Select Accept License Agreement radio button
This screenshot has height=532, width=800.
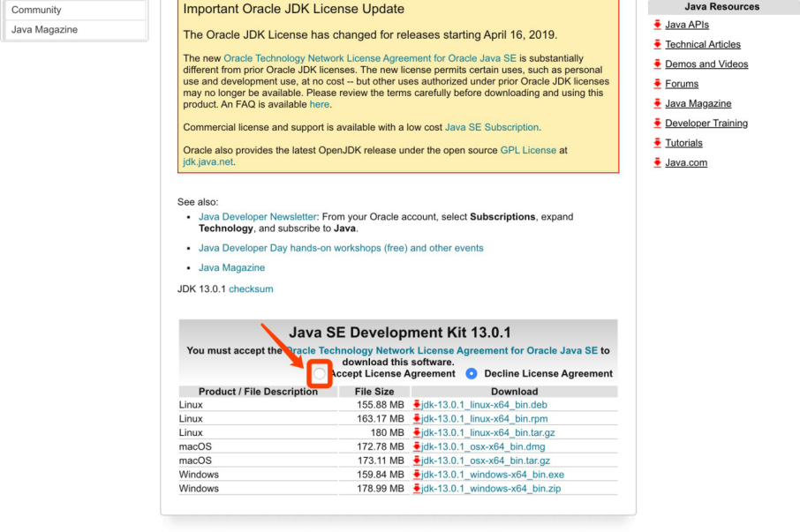pos(320,373)
